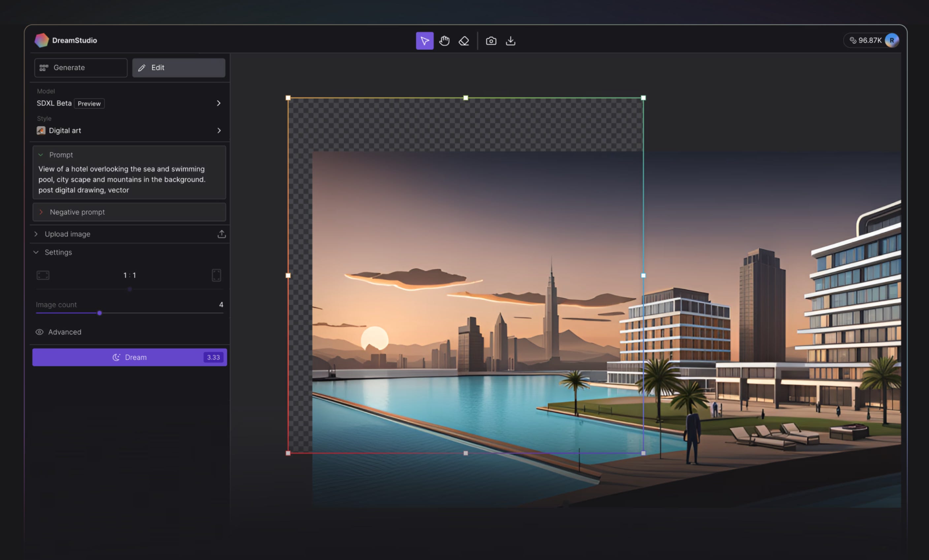The width and height of the screenshot is (929, 560).
Task: Click the Image count value 4
Action: pos(221,304)
